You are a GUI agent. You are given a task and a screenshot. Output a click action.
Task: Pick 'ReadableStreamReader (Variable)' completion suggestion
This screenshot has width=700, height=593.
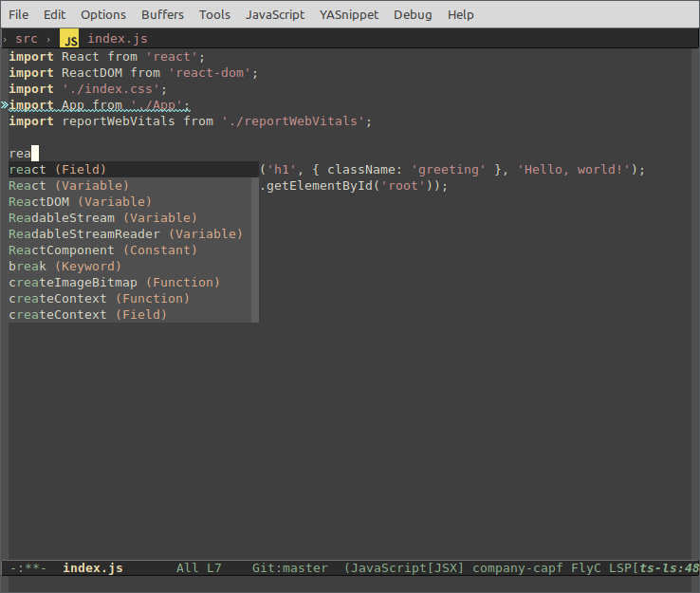125,234
